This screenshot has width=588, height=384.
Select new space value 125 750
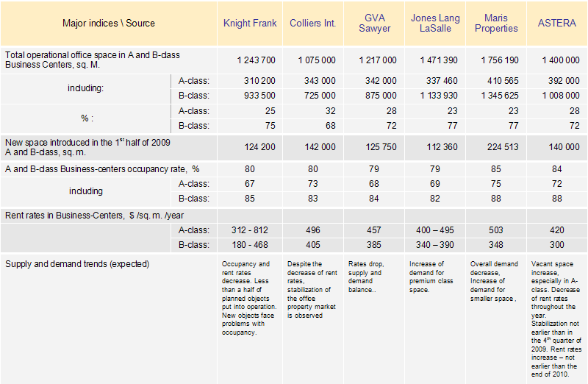(381, 147)
